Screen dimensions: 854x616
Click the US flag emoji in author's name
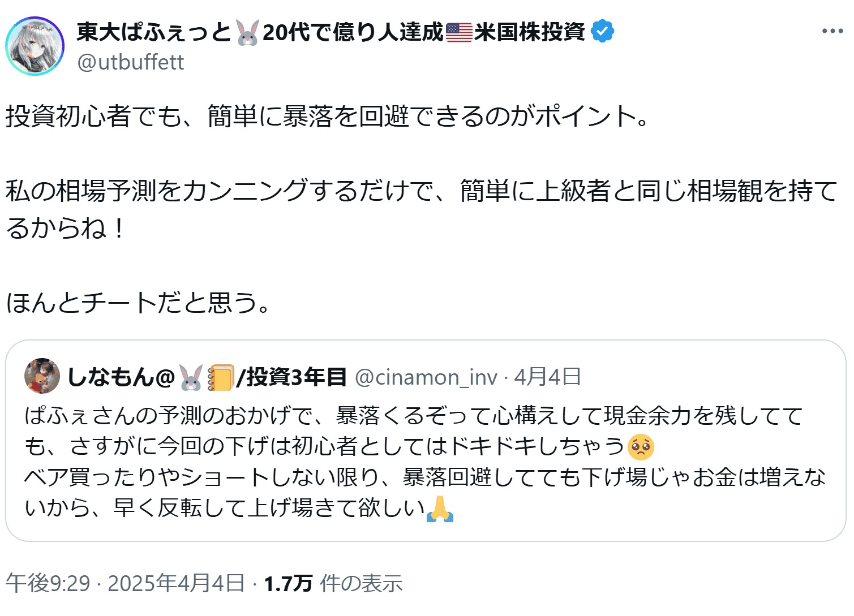[x=459, y=32]
